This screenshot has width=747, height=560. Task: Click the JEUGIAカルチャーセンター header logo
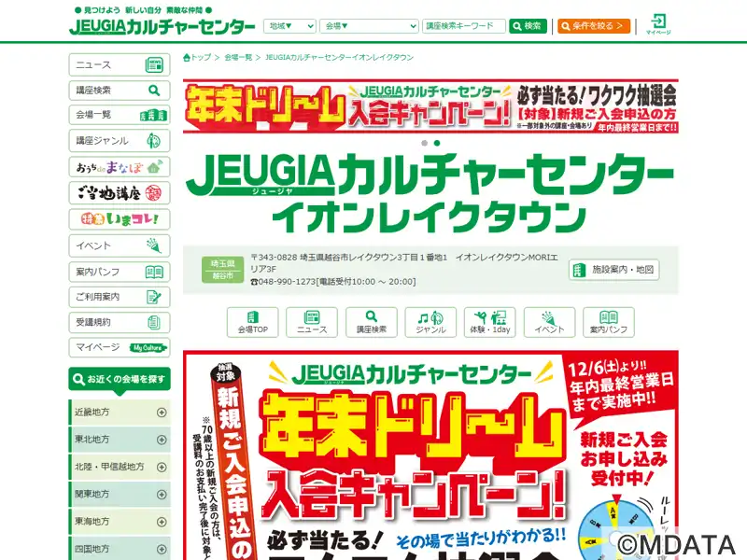[162, 27]
